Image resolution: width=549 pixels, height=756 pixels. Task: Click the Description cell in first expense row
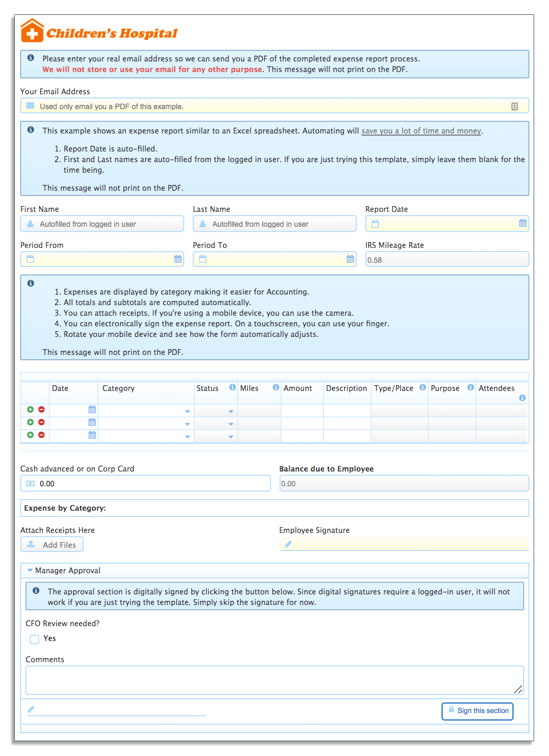[x=347, y=410]
